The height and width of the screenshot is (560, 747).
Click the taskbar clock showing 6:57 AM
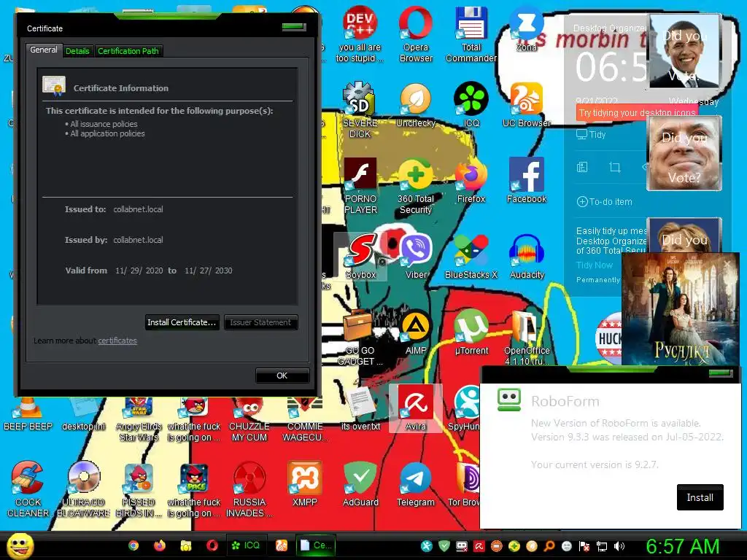point(682,546)
